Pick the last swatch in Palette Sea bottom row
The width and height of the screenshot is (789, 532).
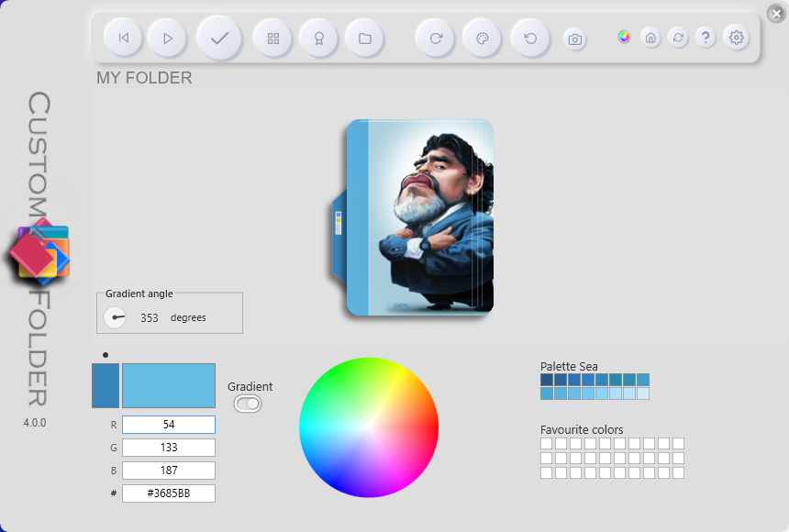[x=643, y=393]
